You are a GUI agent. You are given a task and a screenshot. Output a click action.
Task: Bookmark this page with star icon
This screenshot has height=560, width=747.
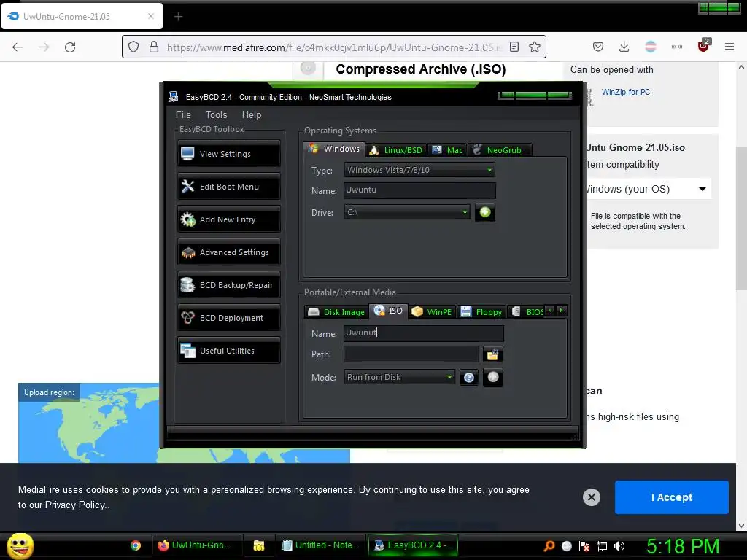pyautogui.click(x=535, y=47)
